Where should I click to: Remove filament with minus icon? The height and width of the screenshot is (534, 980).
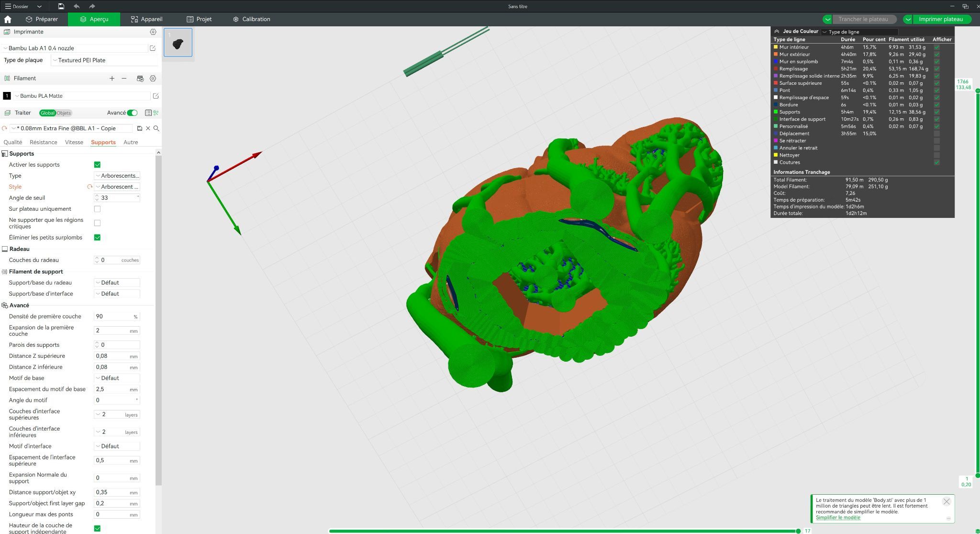coord(124,78)
